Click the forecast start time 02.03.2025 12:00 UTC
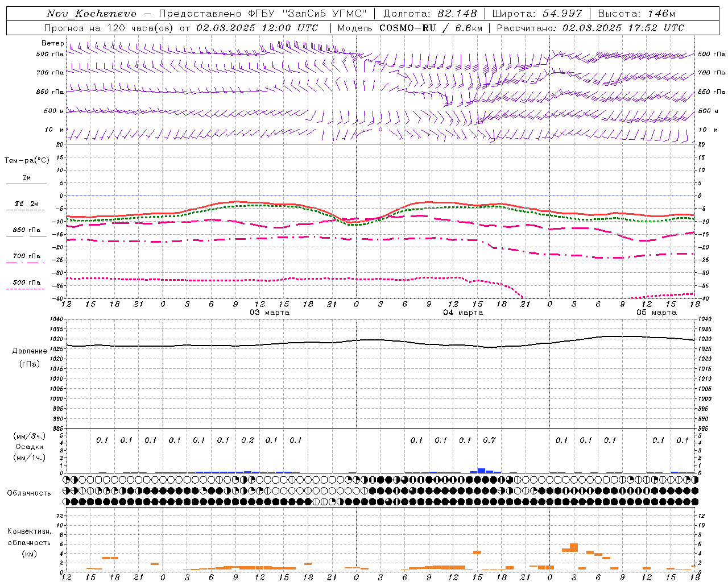Viewport: 728px width, 582px height. point(257,28)
